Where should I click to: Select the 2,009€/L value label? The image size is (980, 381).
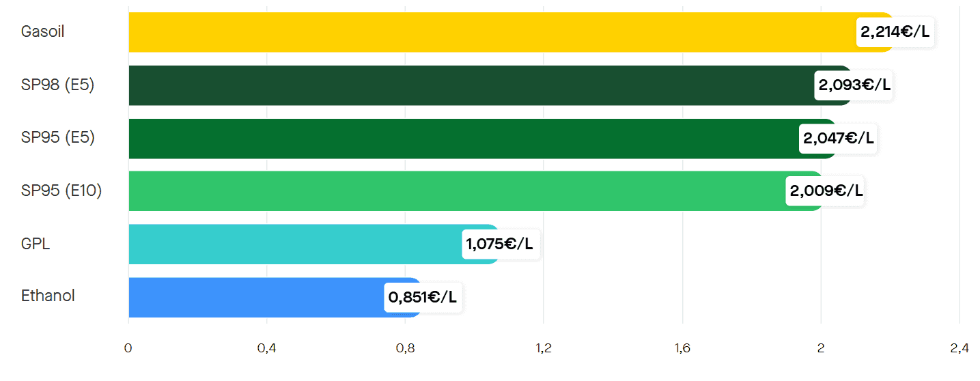(826, 191)
